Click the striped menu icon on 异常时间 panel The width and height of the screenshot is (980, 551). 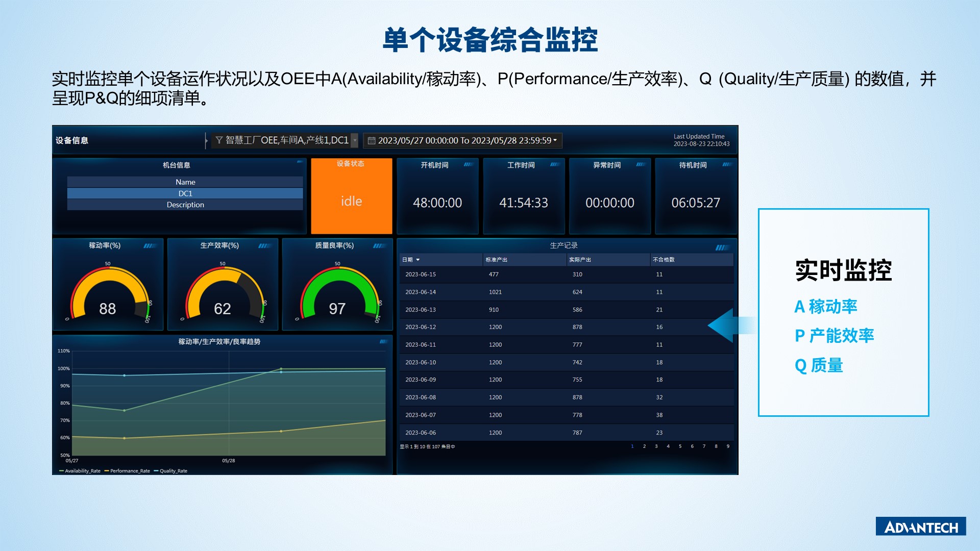point(640,164)
